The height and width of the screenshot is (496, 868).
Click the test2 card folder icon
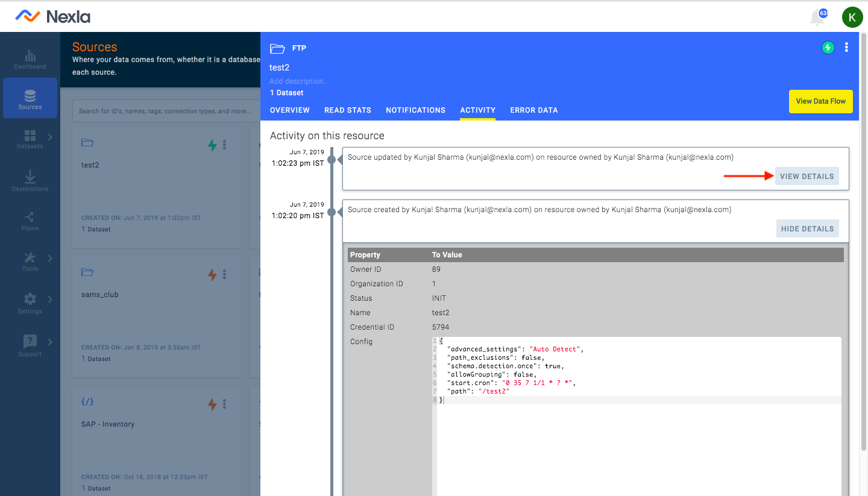click(87, 143)
